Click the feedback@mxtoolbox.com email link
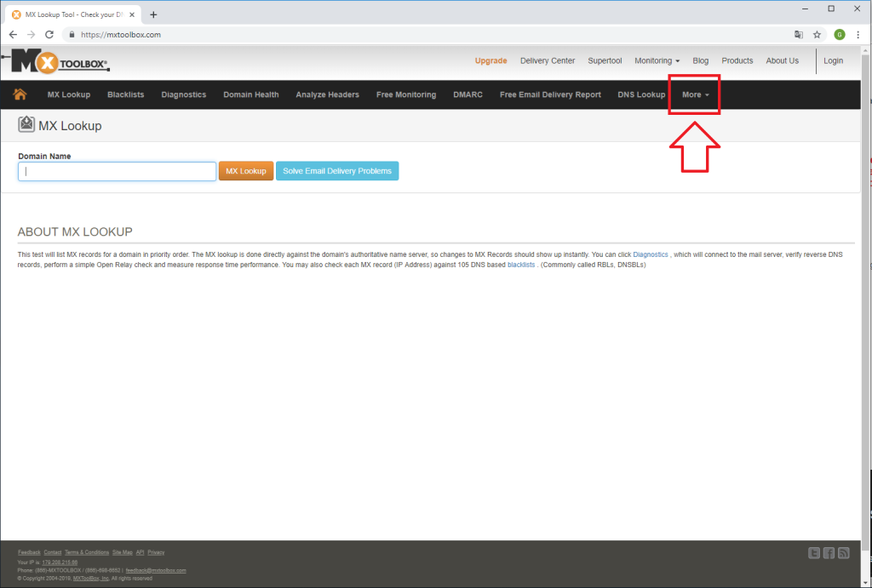 pos(156,570)
